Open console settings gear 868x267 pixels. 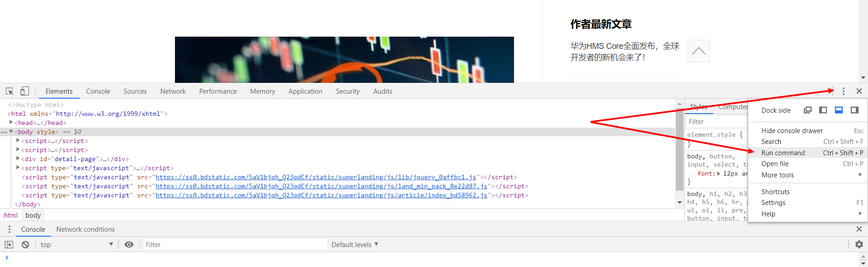859,245
